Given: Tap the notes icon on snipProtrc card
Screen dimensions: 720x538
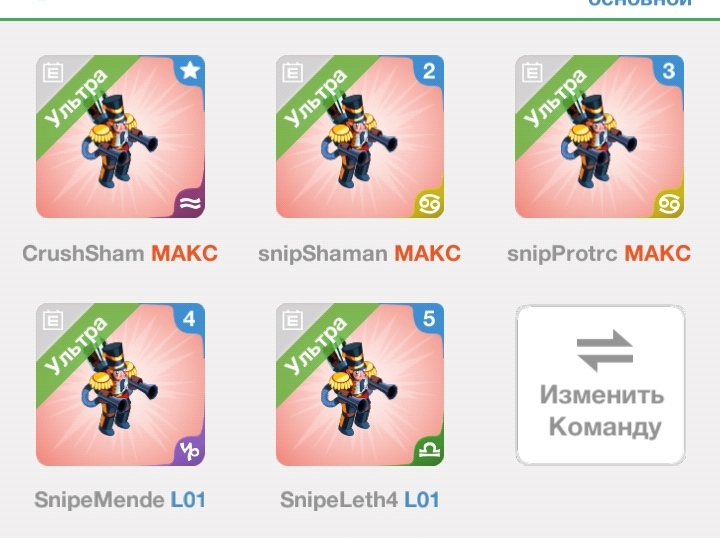Looking at the screenshot, I should (532, 73).
